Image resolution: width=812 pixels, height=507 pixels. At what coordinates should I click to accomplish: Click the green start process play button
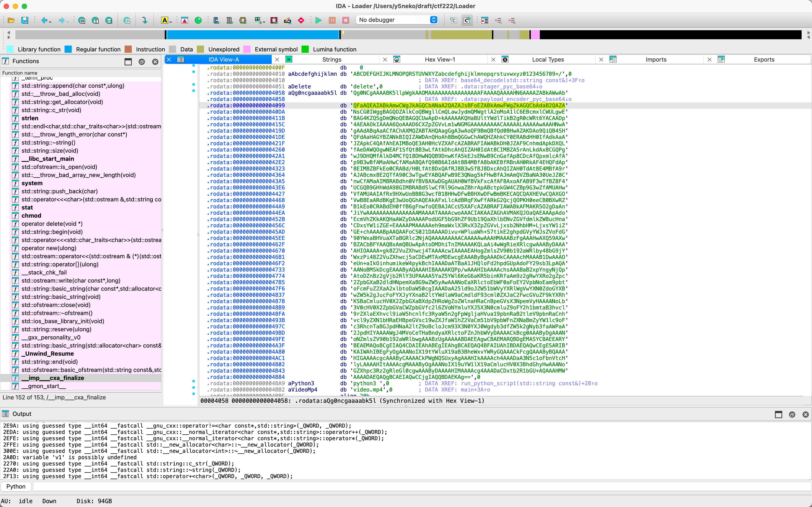click(318, 21)
